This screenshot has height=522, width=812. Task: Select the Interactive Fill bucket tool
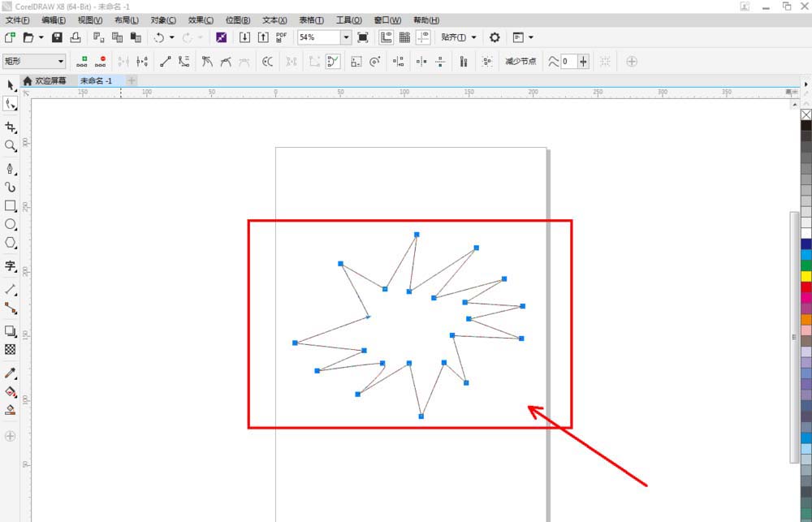click(x=11, y=391)
